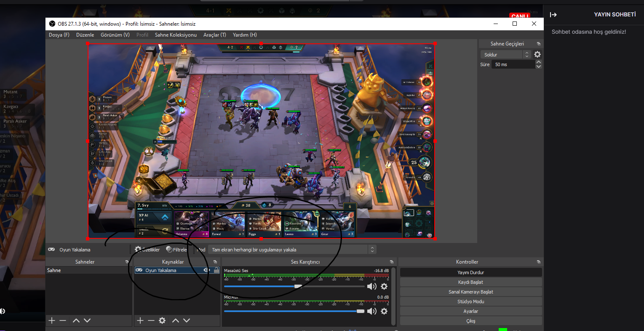Click the Kaydı Başlat button

[470, 282]
